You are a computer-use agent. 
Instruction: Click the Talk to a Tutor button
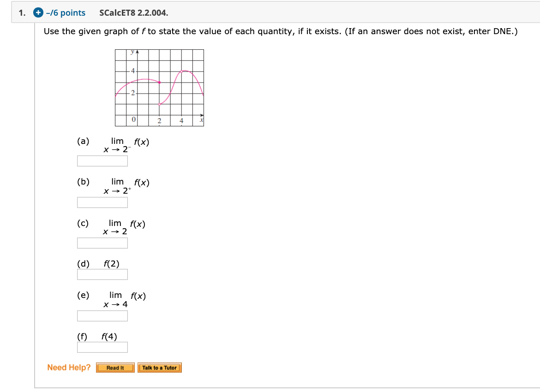click(160, 368)
